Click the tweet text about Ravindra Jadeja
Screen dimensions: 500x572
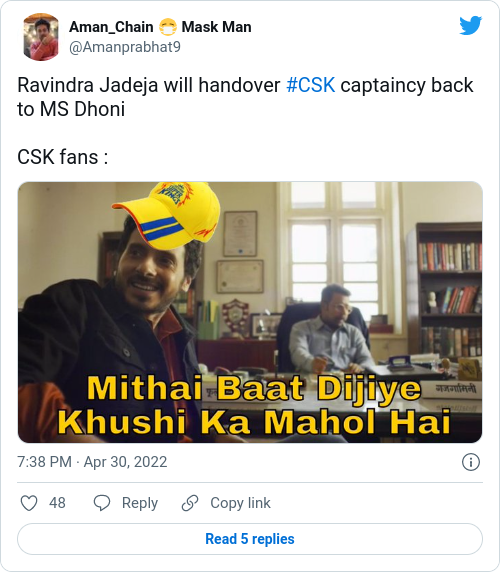click(245, 97)
